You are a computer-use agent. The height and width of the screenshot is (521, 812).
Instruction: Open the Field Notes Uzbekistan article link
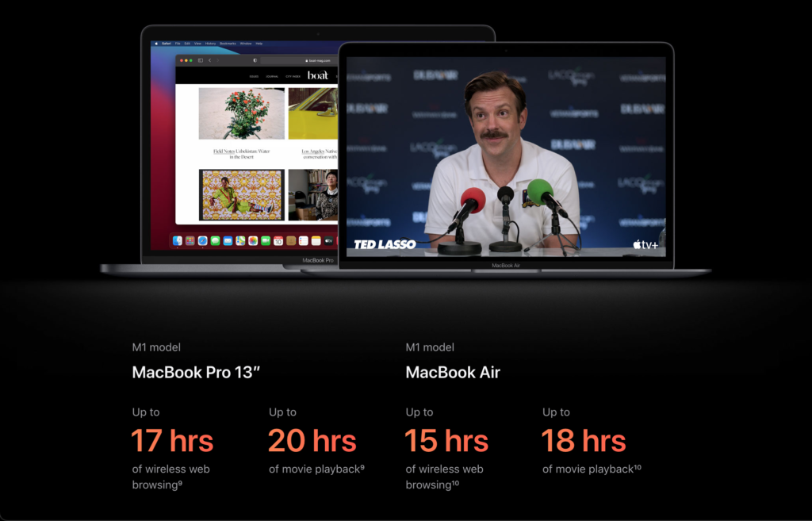pyautogui.click(x=241, y=154)
